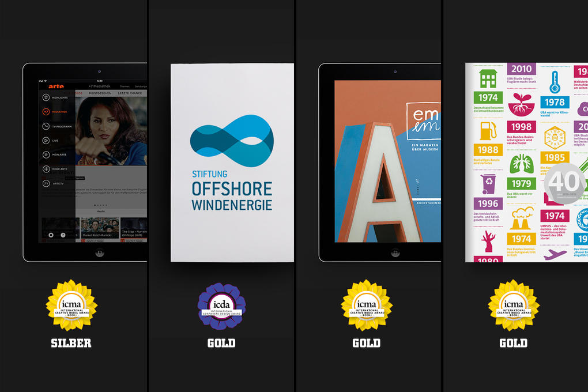Click the yellow 1985 year label

pos(555,157)
